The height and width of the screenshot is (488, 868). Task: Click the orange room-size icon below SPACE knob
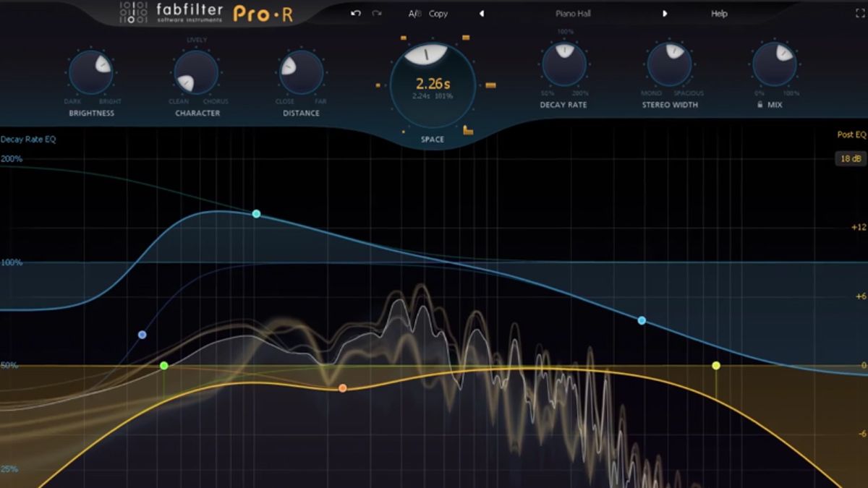pyautogui.click(x=469, y=130)
